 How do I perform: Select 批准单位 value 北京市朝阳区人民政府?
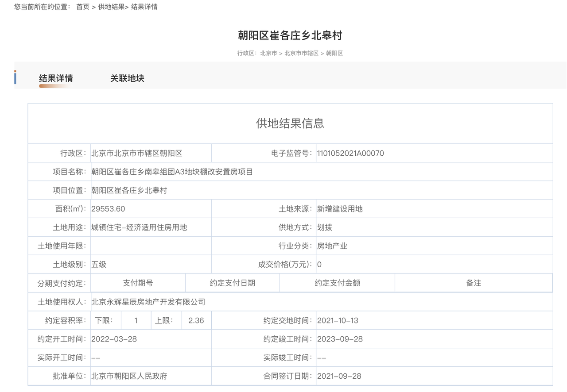point(129,377)
